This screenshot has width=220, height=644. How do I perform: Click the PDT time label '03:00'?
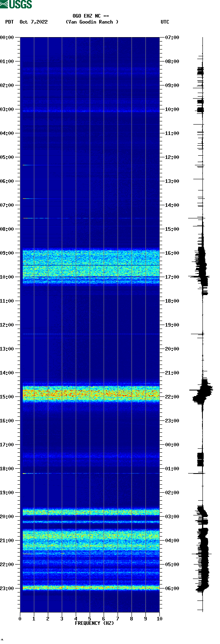point(7,109)
